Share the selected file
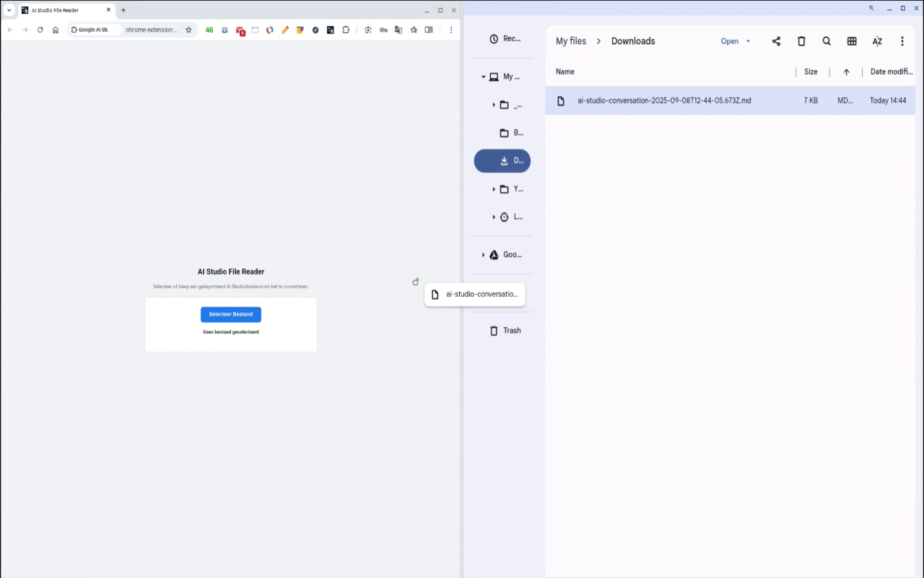The height and width of the screenshot is (578, 924). pos(776,41)
